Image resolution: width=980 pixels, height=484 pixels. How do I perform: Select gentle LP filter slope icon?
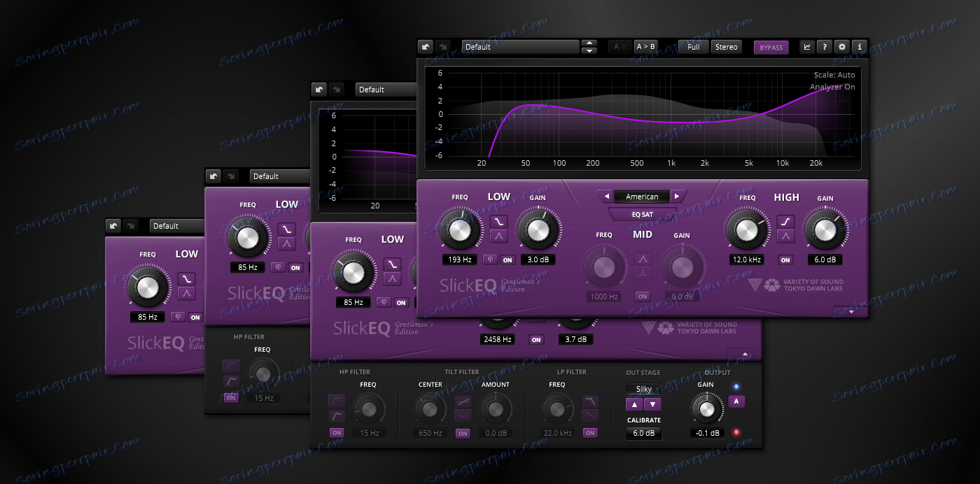click(x=591, y=416)
